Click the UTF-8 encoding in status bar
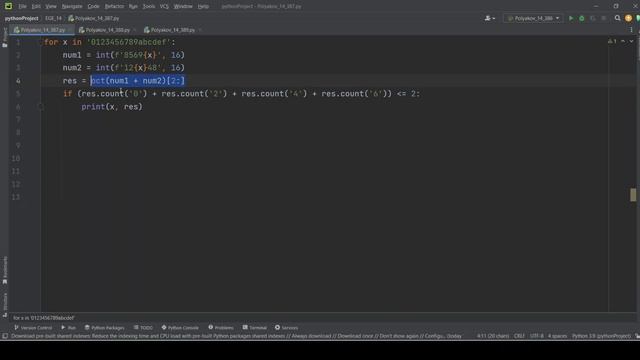 tap(536, 336)
